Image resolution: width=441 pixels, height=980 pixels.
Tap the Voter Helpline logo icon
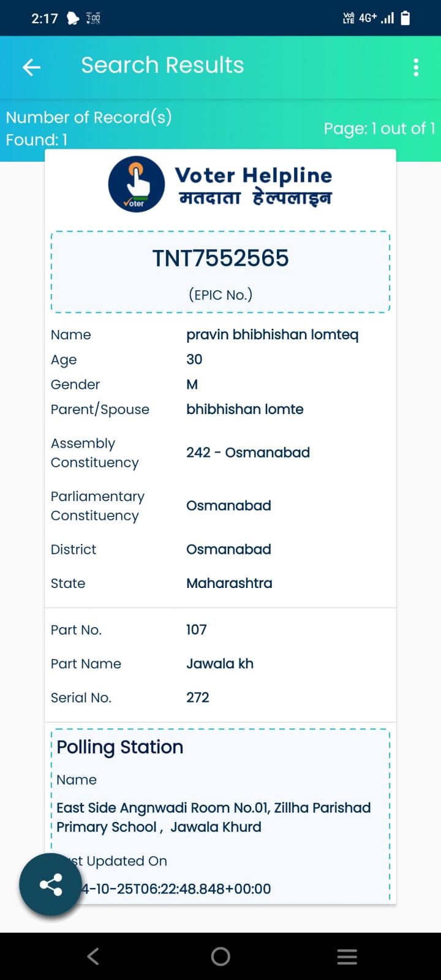pyautogui.click(x=137, y=184)
